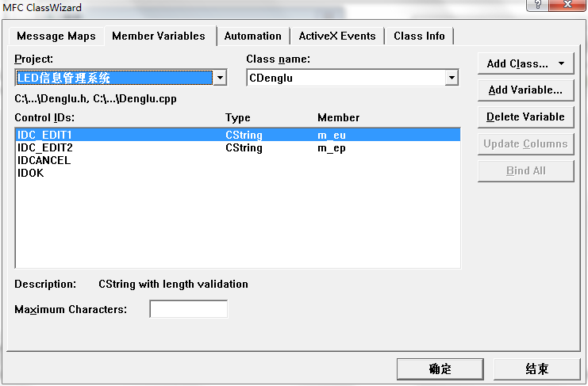The image size is (588, 386).
Task: Select the ActiveX Events tab
Action: click(338, 36)
